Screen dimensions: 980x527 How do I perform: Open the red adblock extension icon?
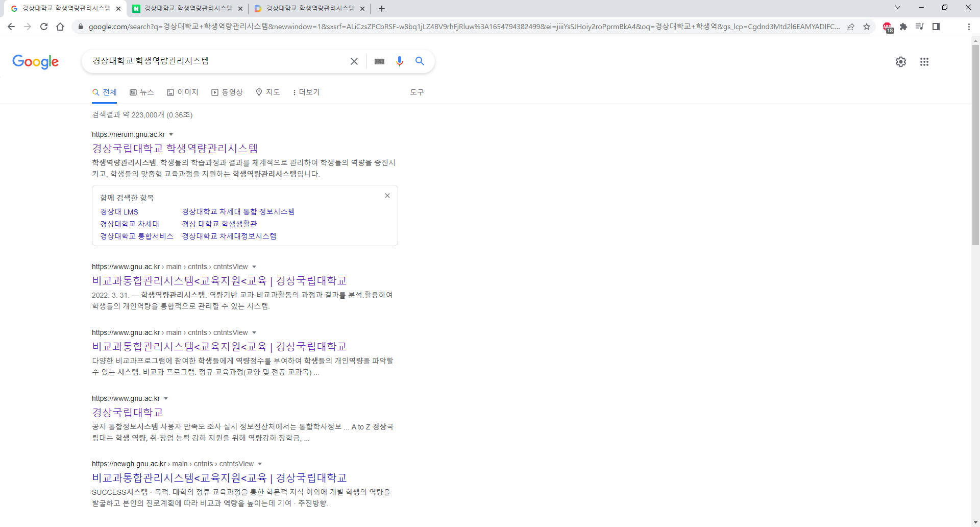coord(888,27)
